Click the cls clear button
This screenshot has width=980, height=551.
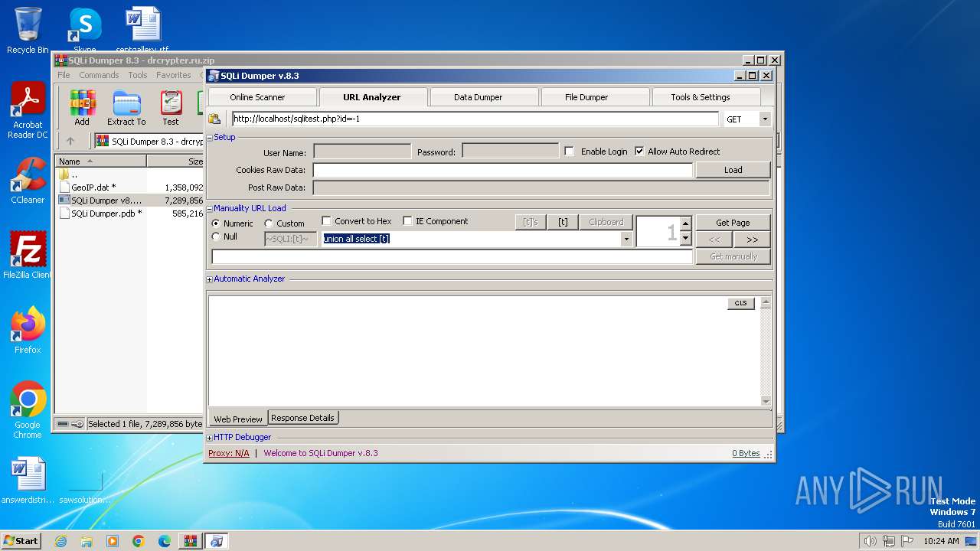740,303
